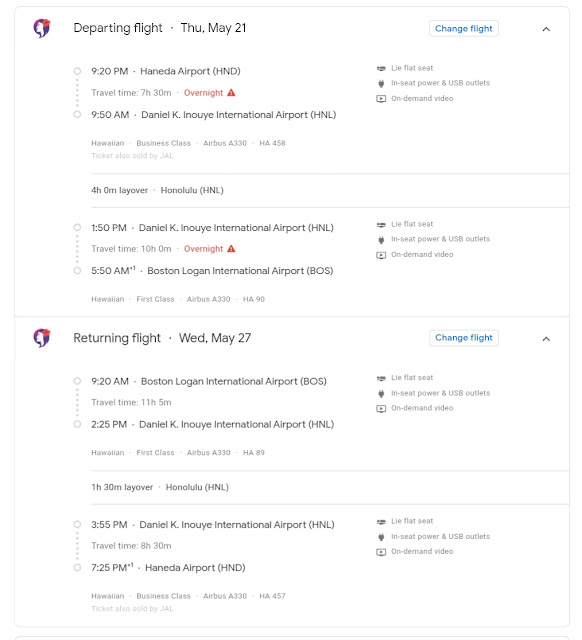The image size is (582, 640).
Task: Collapse the Returning flight details chevron
Action: pos(546,339)
